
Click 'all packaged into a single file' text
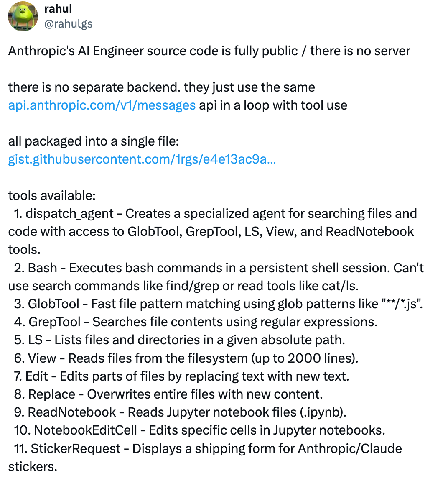(94, 141)
